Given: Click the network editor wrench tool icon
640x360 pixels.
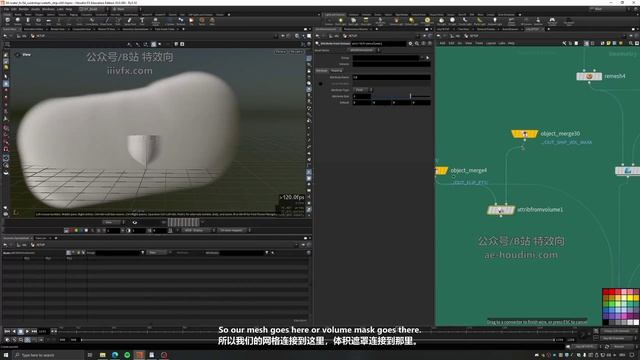Looking at the screenshot, I should 564,43.
